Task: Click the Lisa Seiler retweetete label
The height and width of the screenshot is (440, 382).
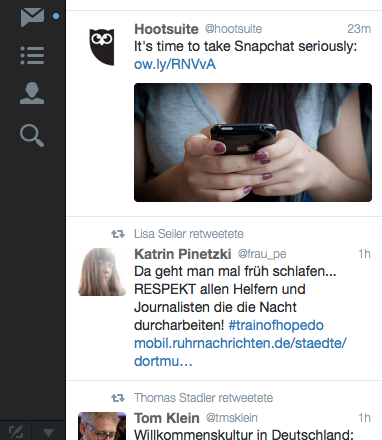Action: tap(189, 234)
